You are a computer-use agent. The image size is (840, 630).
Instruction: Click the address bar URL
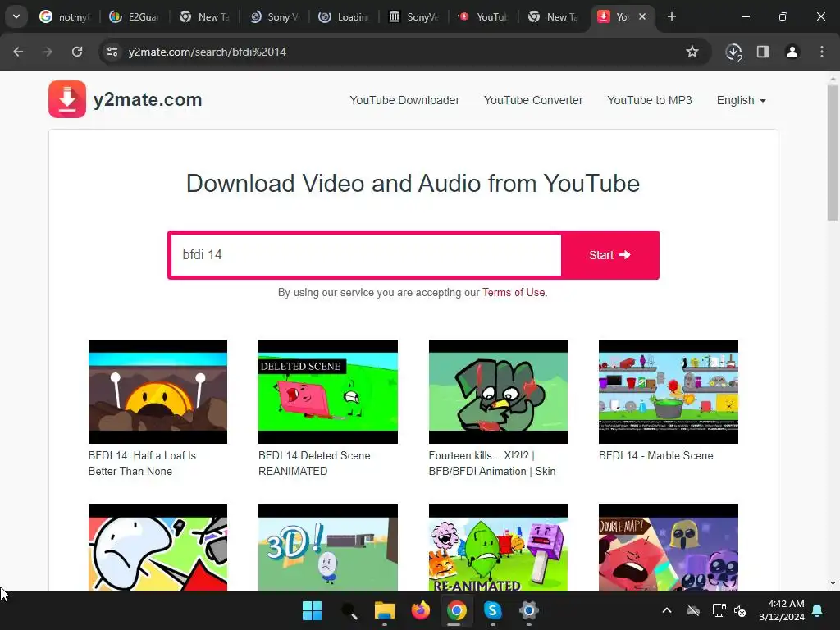click(208, 52)
